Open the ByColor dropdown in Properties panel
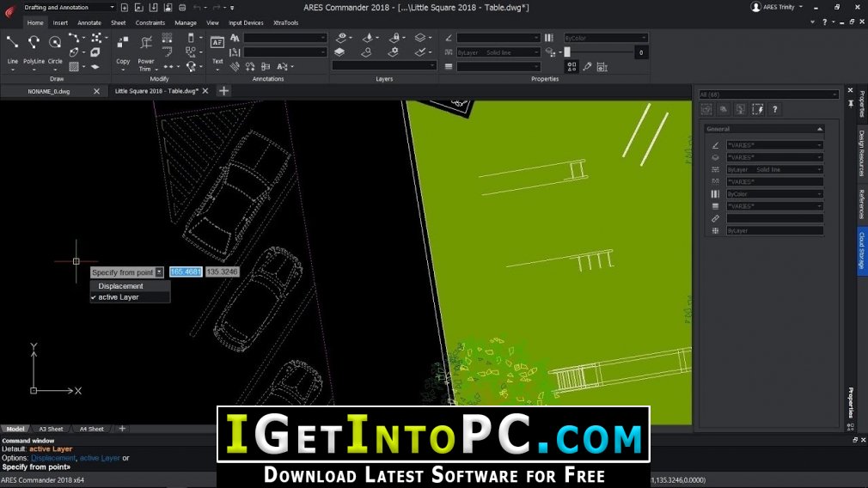This screenshot has width=868, height=488. 774,193
